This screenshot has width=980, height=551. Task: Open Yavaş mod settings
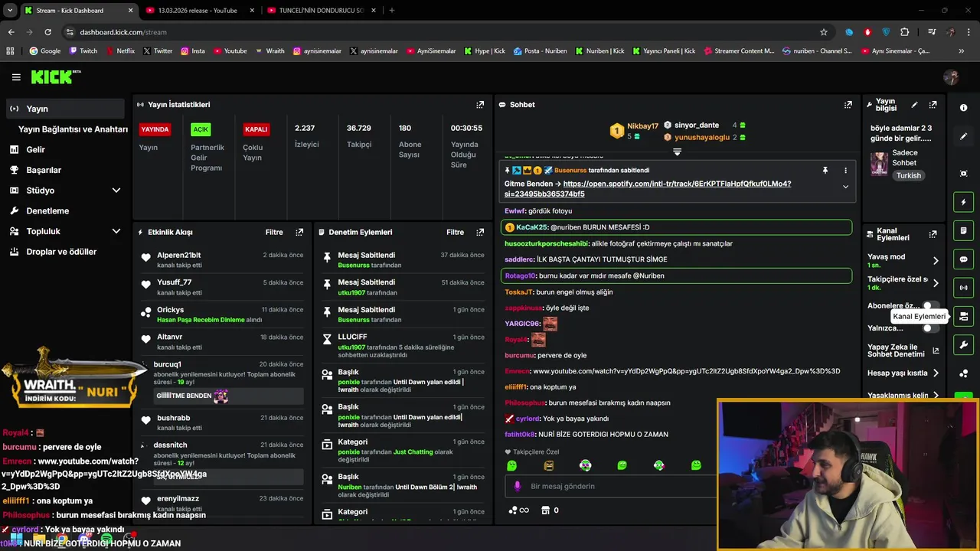click(x=903, y=260)
